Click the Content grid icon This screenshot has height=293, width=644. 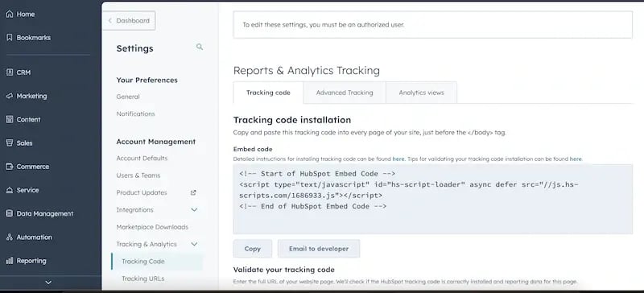[9, 119]
